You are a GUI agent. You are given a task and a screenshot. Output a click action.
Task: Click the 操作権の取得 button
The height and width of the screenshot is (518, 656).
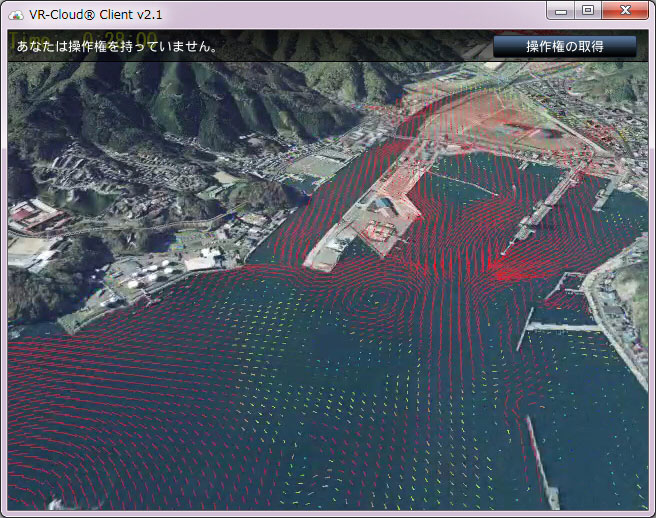coord(564,46)
